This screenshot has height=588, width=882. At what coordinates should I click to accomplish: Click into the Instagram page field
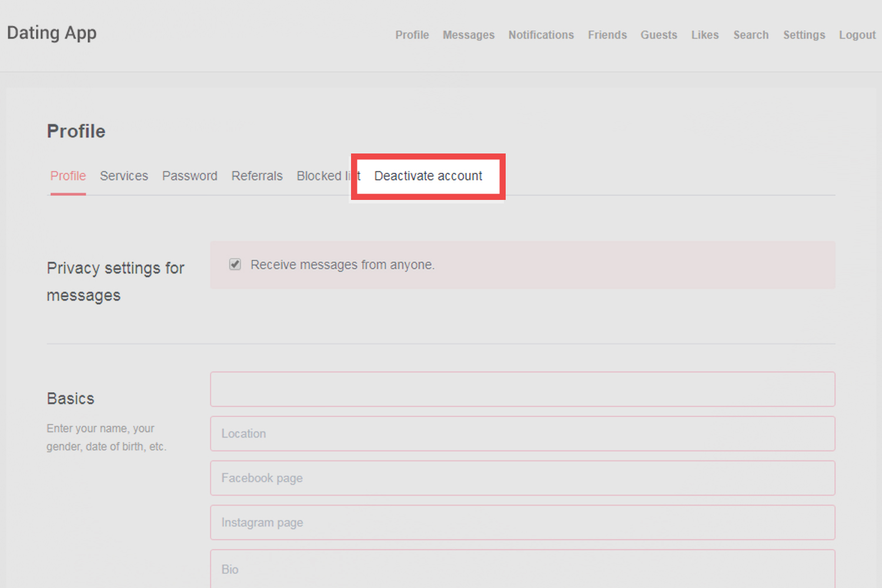(522, 523)
